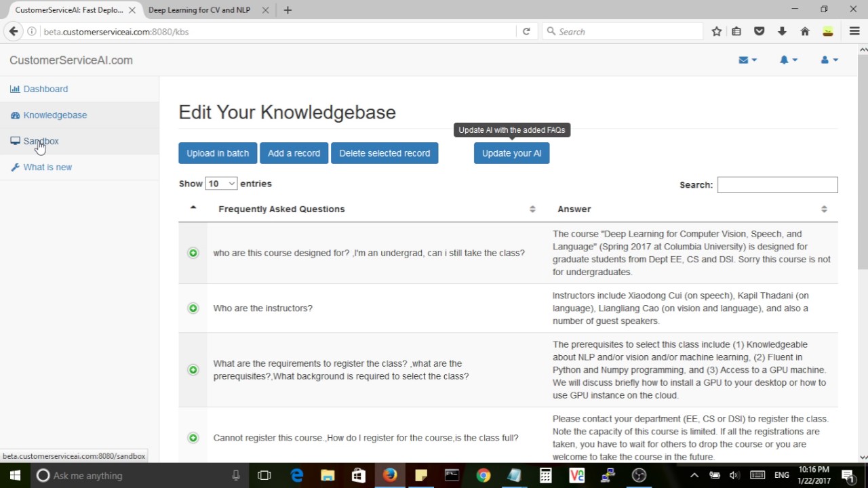Show bookmarks list icon

[x=736, y=32]
